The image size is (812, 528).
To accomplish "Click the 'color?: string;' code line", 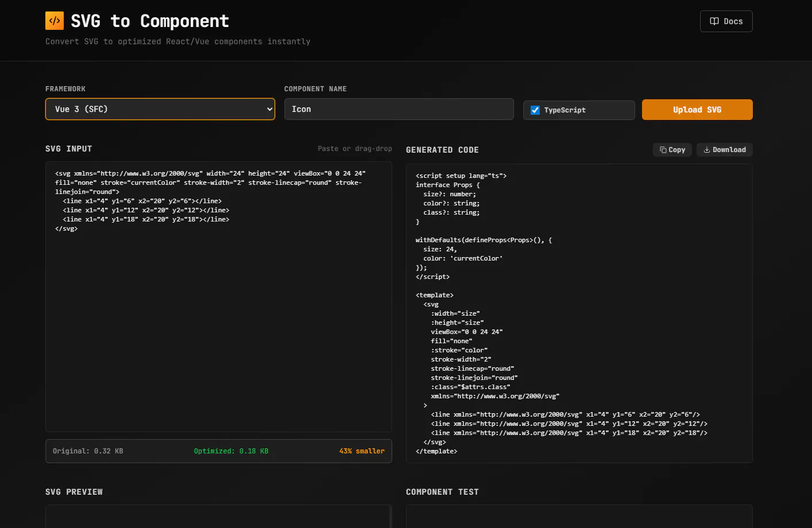I will (x=451, y=203).
